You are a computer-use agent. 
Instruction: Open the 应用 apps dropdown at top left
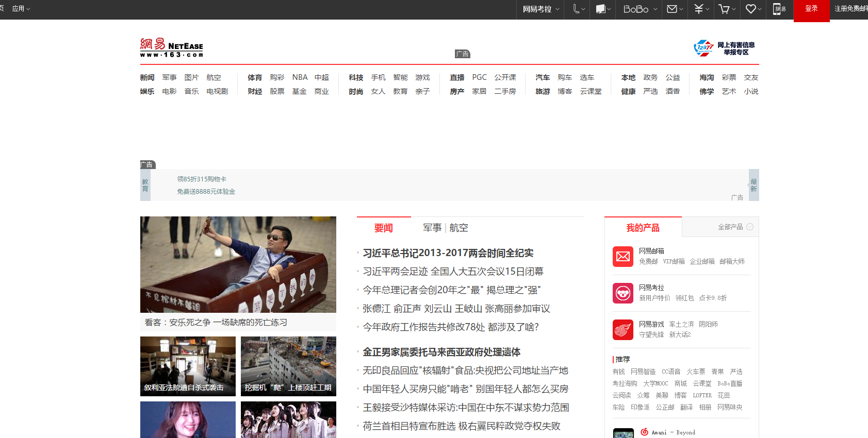(x=21, y=9)
